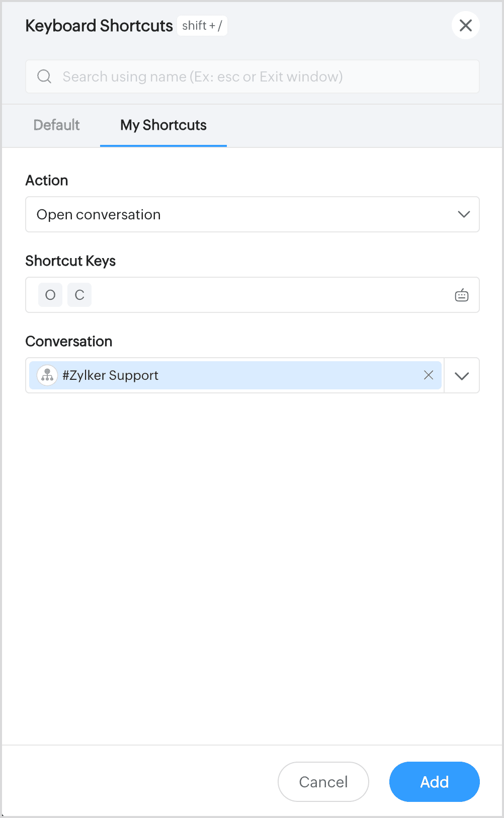The width and height of the screenshot is (504, 818).
Task: Select the My Shortcuts tab
Action: [x=163, y=125]
